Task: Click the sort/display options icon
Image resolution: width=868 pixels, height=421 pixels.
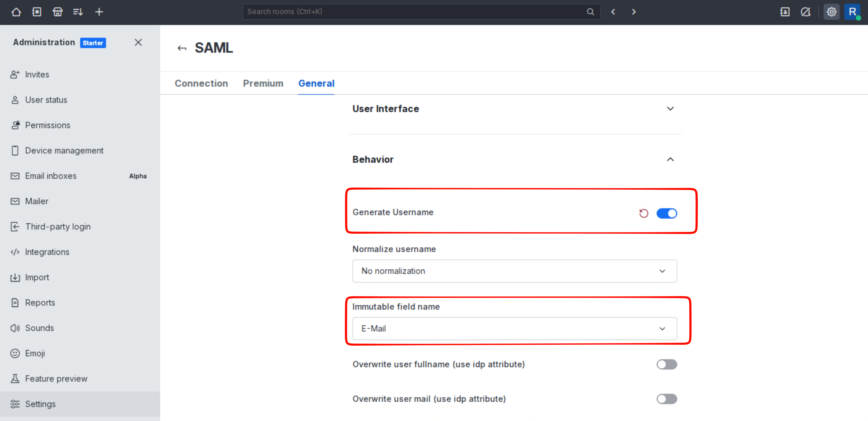Action: point(78,12)
